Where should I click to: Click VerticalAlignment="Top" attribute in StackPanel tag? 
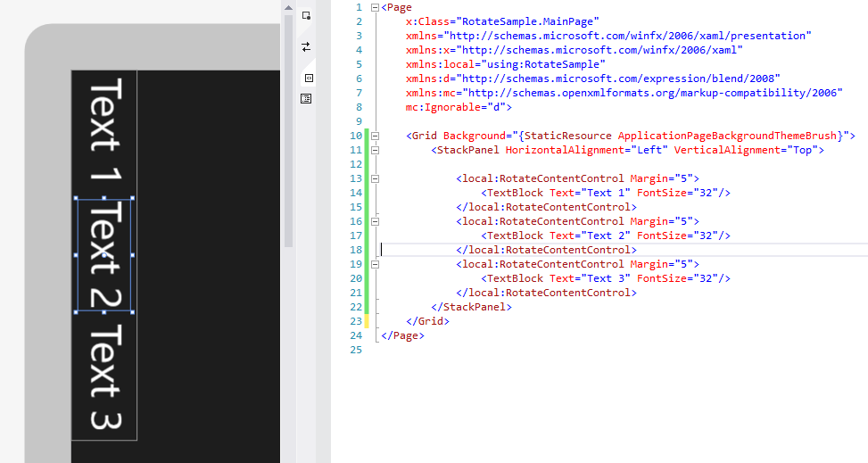(x=746, y=150)
